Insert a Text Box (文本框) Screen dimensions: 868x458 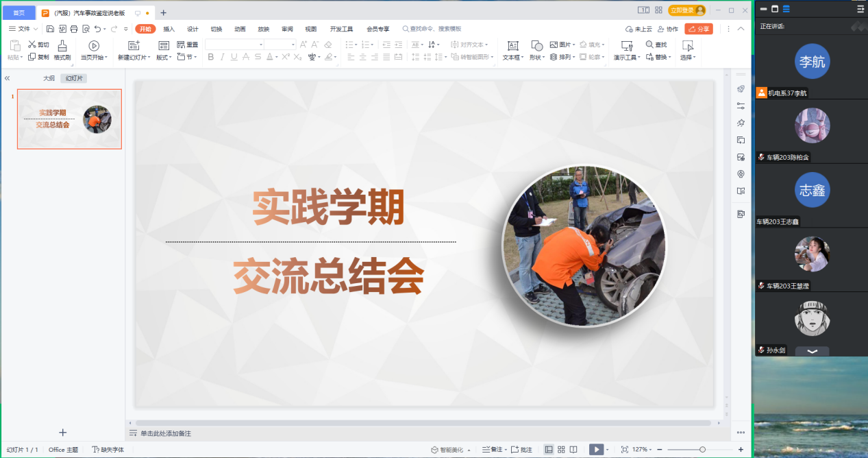(512, 46)
